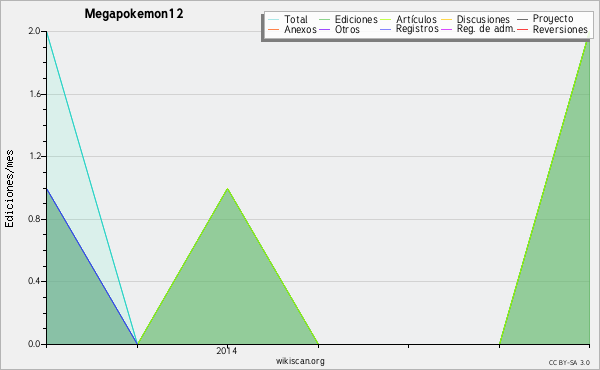Click the Artículos legend label
Screen dimensions: 600x370
[x=416, y=19]
